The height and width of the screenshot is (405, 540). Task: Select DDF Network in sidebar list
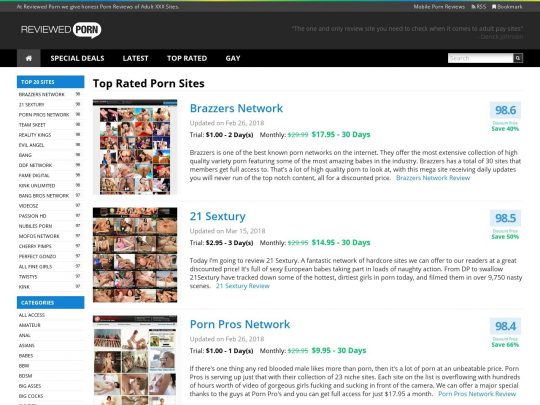[x=35, y=165]
